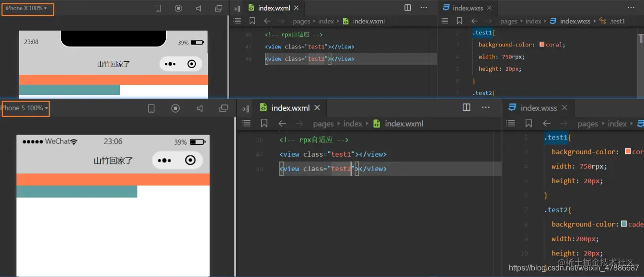Close the index.wxml tab in the iPhone 5 editor
The image size is (644, 277).
click(x=317, y=108)
